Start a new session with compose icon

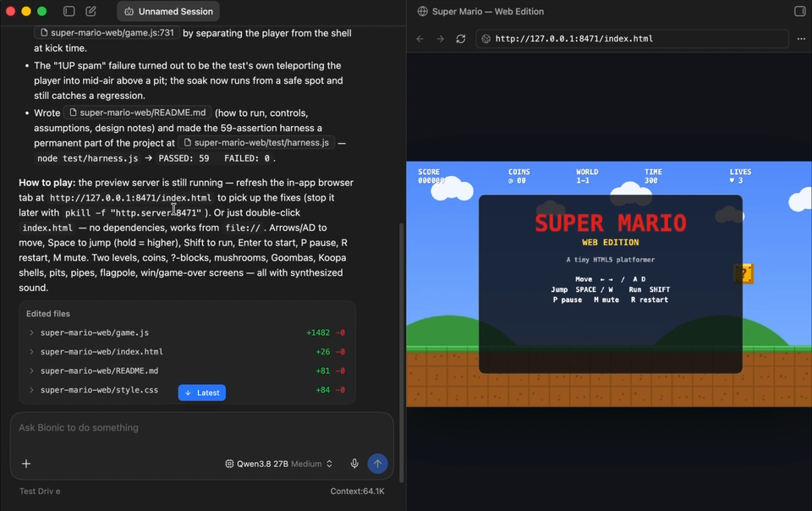point(91,11)
